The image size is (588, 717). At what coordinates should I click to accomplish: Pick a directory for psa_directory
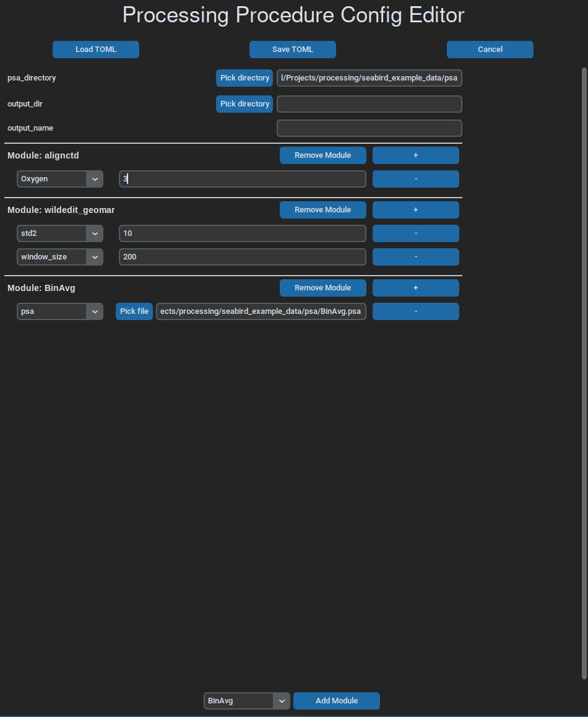point(244,78)
